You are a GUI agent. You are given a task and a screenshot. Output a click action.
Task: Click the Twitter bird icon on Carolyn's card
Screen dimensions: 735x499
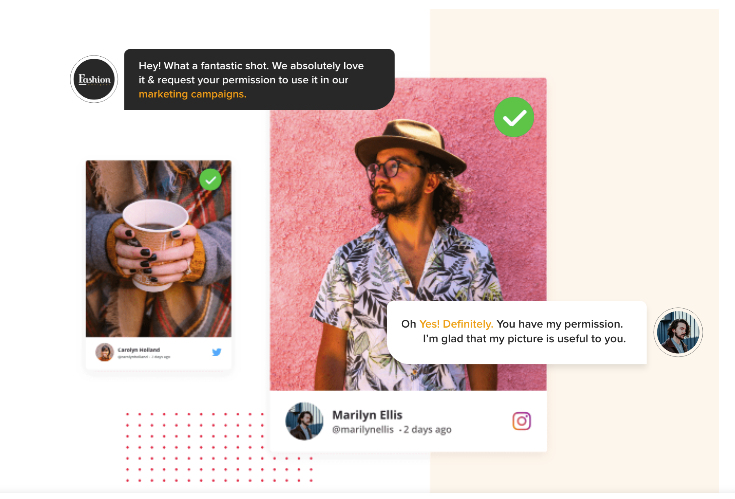(x=216, y=352)
